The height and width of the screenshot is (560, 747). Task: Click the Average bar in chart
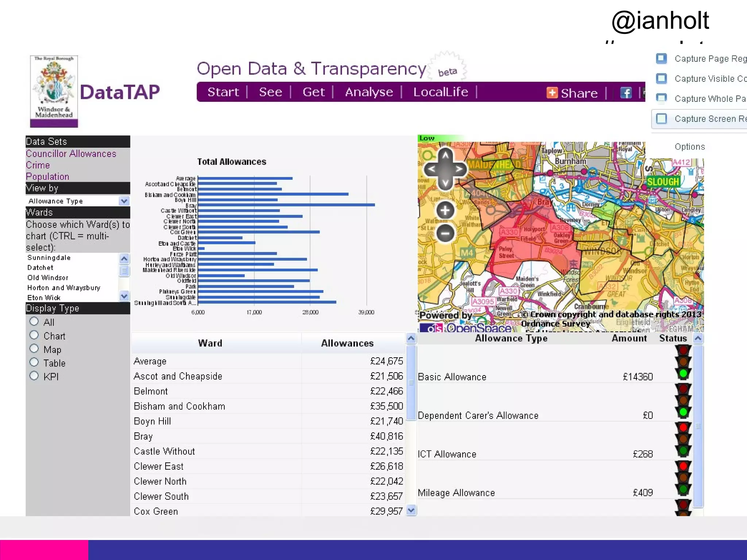coord(245,178)
